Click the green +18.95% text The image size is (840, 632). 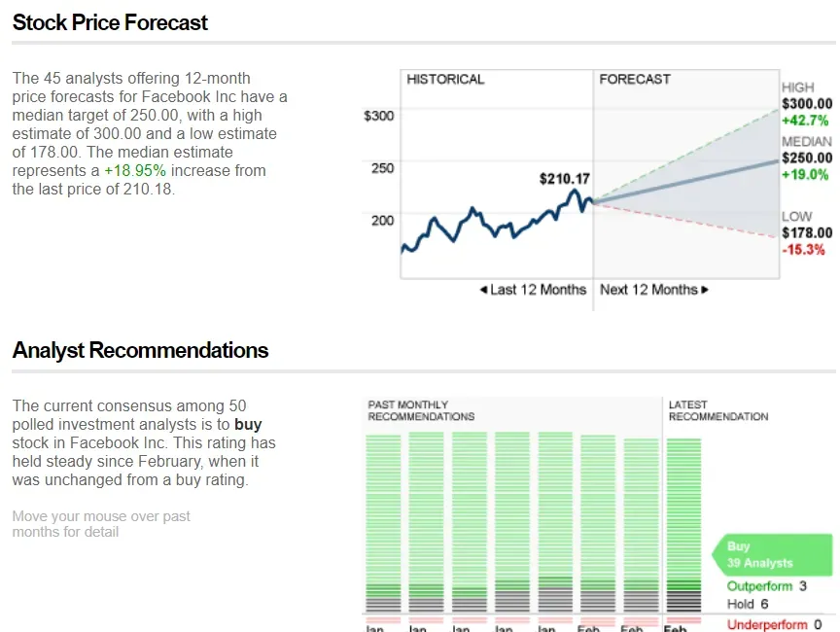coord(135,171)
